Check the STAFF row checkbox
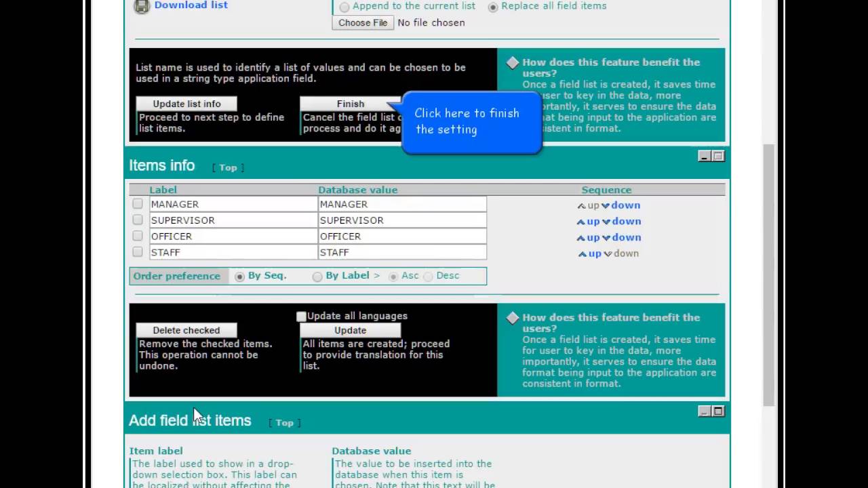 point(138,251)
